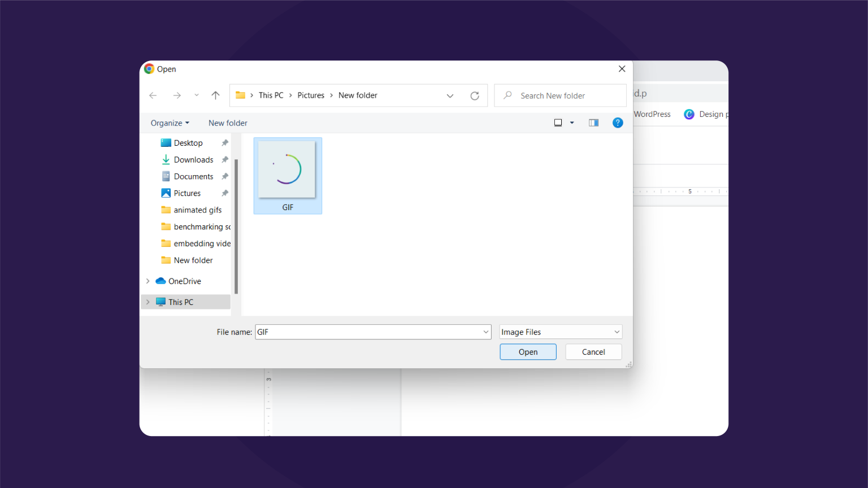This screenshot has width=868, height=488.
Task: Expand the This PC tree entry
Action: pos(147,302)
